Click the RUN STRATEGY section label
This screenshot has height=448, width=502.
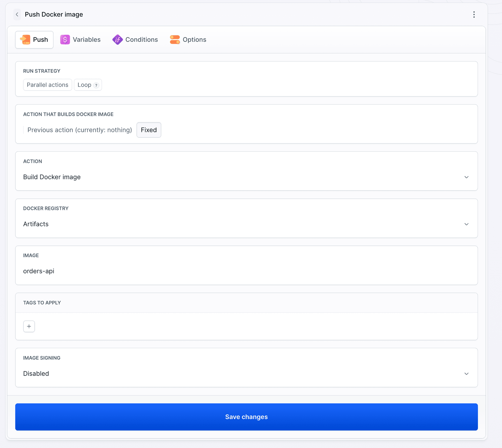pyautogui.click(x=42, y=71)
